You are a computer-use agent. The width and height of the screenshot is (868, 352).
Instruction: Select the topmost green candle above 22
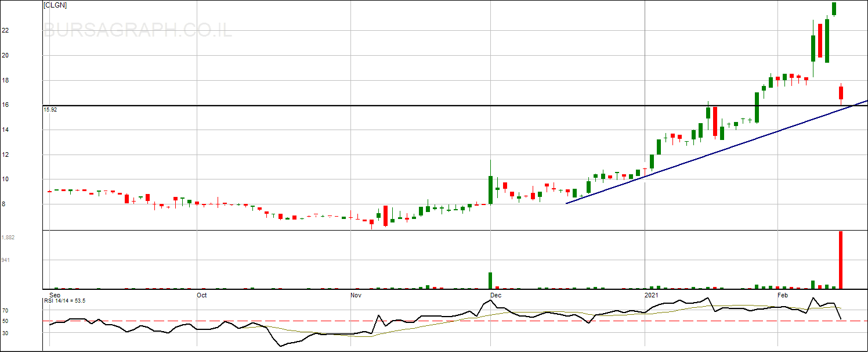click(x=834, y=9)
